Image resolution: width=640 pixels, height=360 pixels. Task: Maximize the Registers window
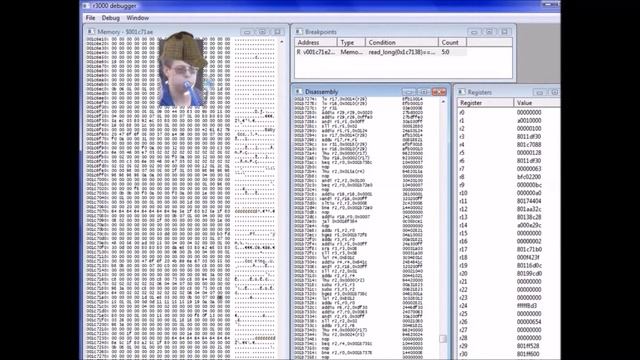pos(554,92)
